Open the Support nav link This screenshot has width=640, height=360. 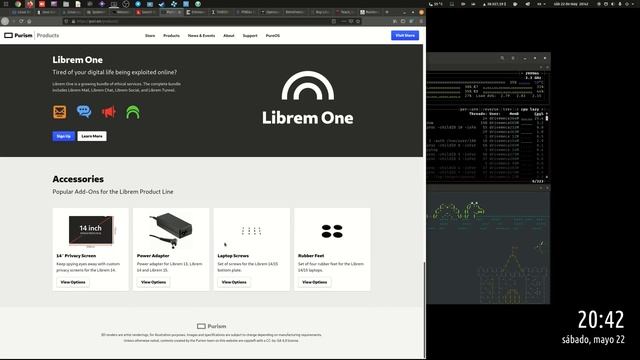(250, 36)
